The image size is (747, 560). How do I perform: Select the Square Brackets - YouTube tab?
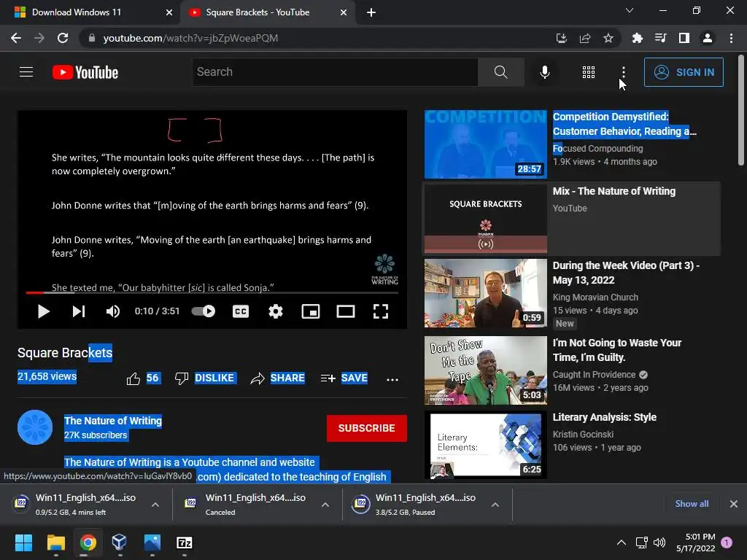(267, 12)
